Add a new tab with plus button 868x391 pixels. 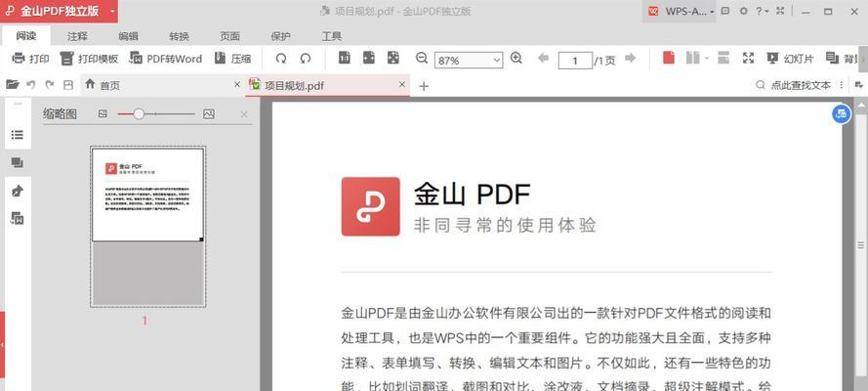pos(424,86)
